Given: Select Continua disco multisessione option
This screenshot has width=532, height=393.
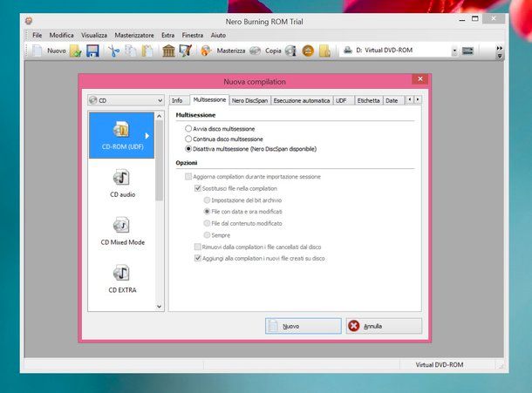Looking at the screenshot, I should [224, 139].
